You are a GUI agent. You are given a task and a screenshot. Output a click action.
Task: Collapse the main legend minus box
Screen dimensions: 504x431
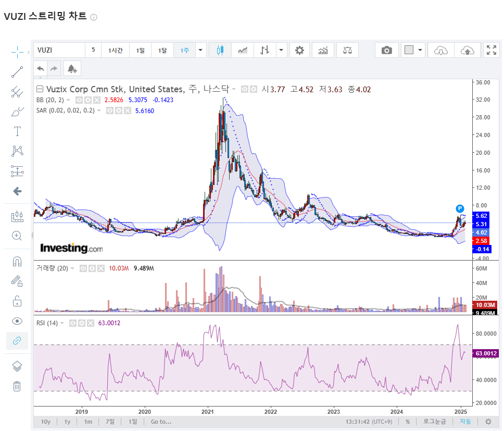[40, 89]
